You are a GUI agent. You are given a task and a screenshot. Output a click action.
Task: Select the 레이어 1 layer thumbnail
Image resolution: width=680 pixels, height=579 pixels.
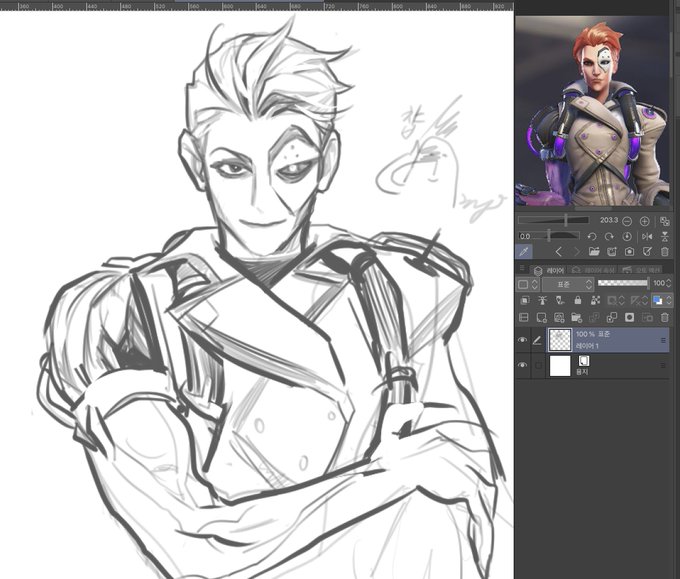(x=560, y=340)
